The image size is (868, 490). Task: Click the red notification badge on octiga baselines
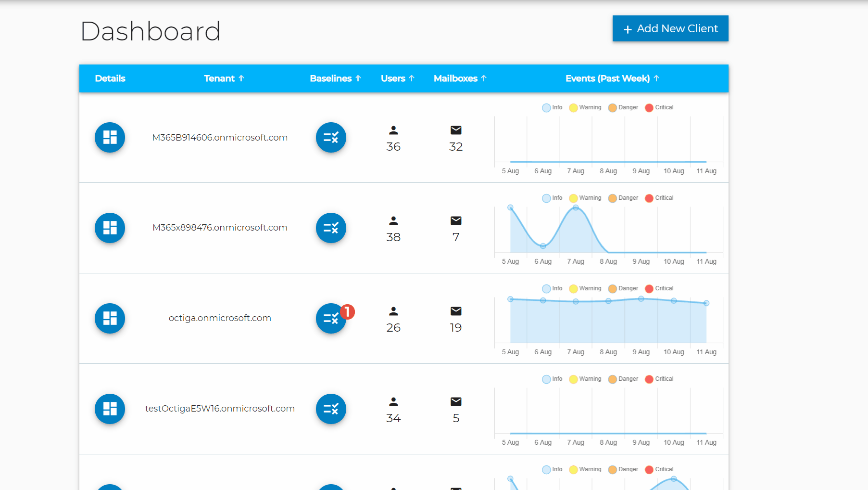tap(347, 312)
